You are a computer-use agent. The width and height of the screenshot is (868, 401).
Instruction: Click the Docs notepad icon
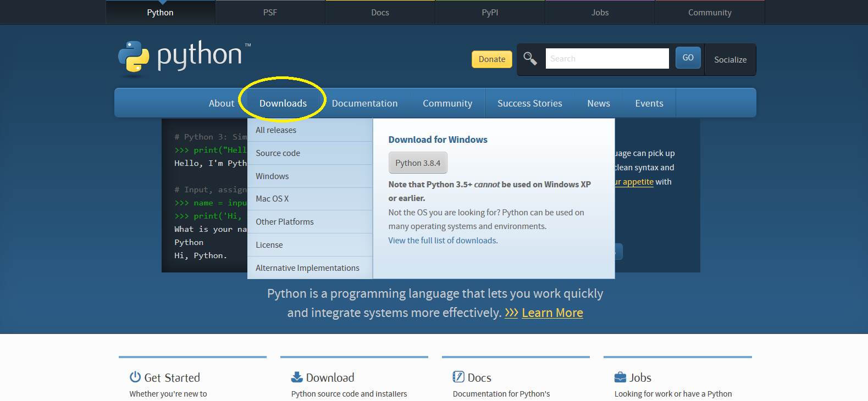(x=458, y=377)
